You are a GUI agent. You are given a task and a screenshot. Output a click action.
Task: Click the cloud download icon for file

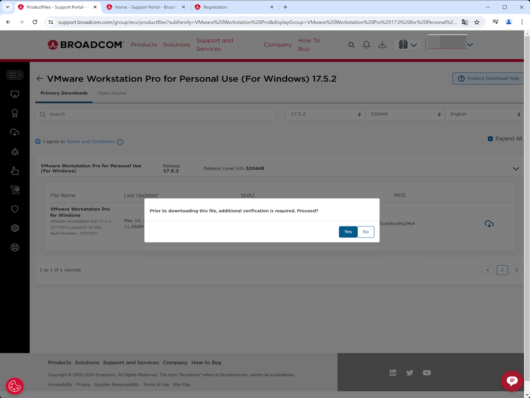489,224
